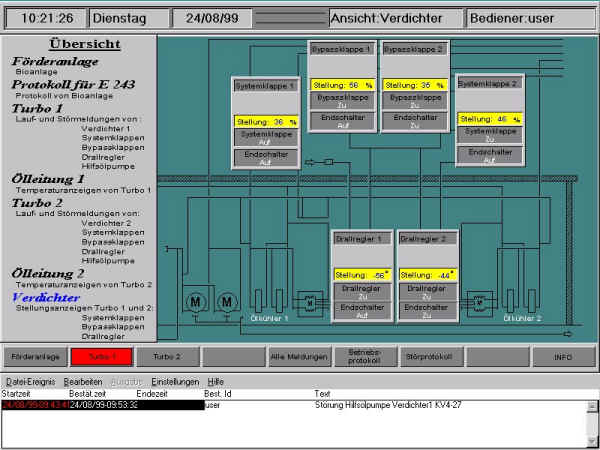Select Stellung 46 % in Systemklappe 2
The width and height of the screenshot is (600, 450).
tap(490, 119)
